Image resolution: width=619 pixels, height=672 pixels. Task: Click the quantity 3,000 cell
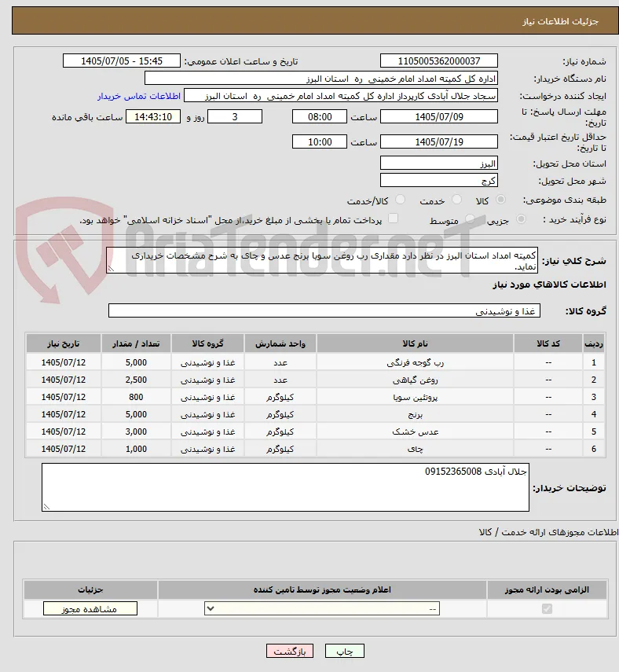pyautogui.click(x=136, y=431)
